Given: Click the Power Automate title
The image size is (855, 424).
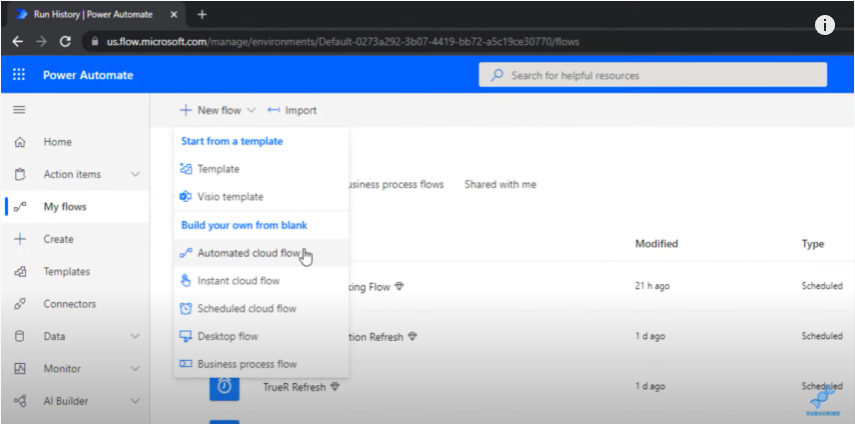Looking at the screenshot, I should [88, 75].
